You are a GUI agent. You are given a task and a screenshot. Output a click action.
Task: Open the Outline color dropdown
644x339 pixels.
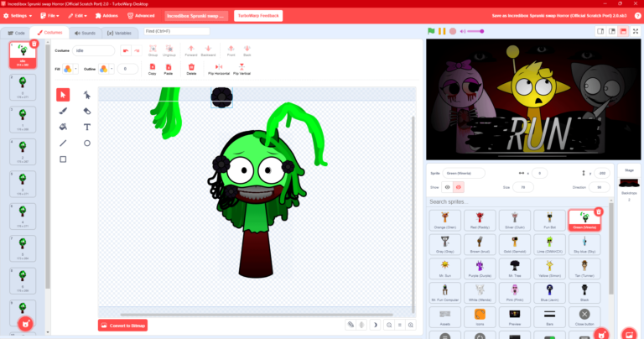pyautogui.click(x=112, y=69)
